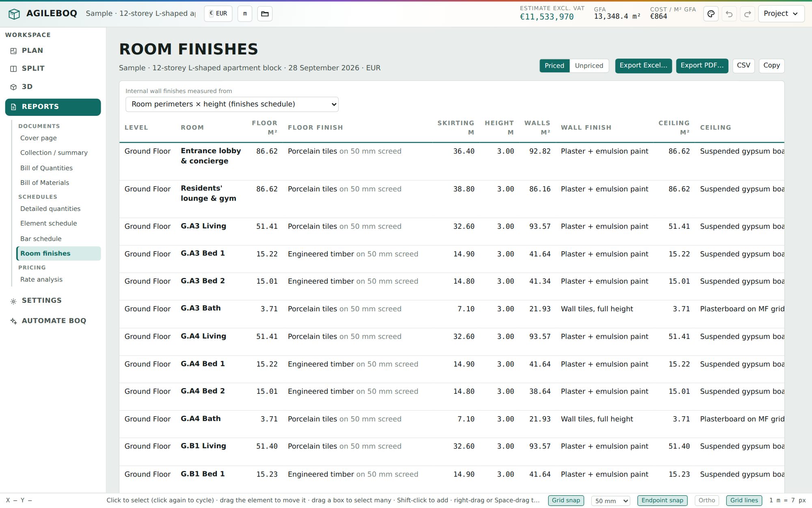Select the Room finishes schedule
The width and height of the screenshot is (812, 508).
point(58,254)
